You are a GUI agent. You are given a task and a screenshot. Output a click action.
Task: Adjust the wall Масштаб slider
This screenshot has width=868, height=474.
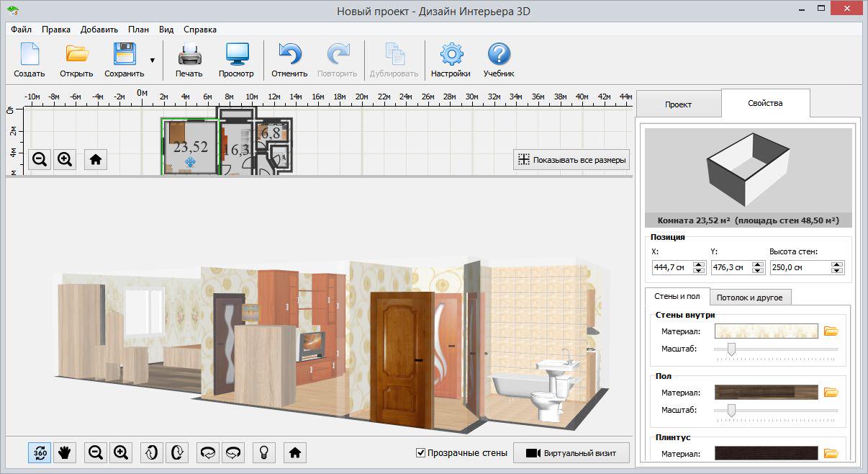[x=731, y=349]
